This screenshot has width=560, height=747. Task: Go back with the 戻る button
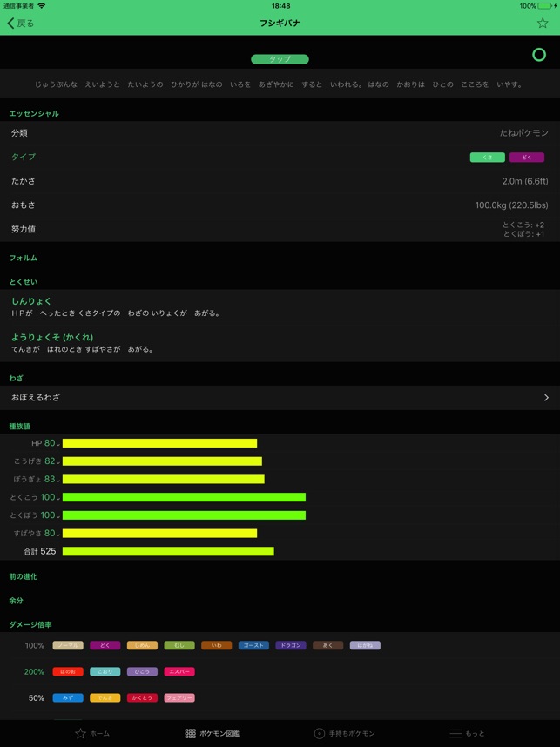21,23
